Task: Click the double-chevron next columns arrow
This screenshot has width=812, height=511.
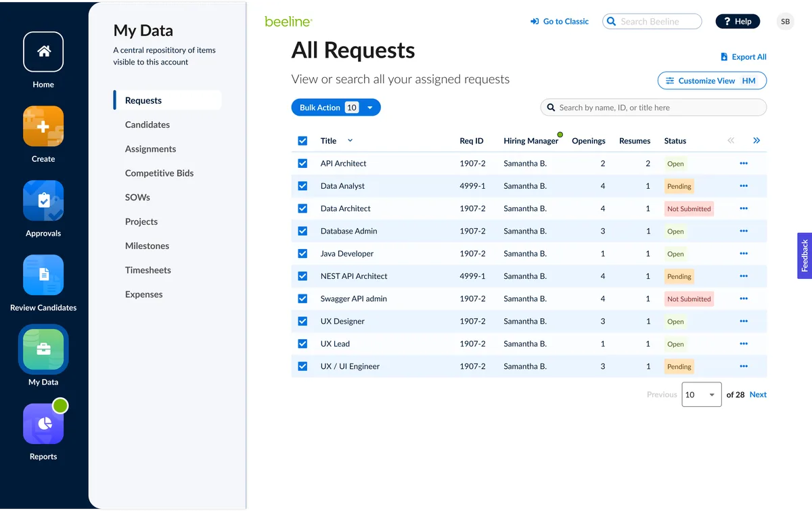Action: point(757,141)
